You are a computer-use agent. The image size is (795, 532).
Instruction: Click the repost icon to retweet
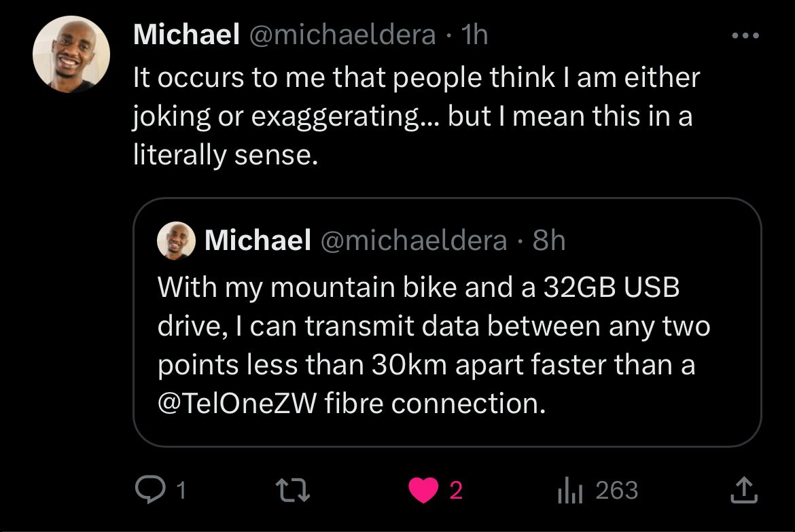pos(292,489)
